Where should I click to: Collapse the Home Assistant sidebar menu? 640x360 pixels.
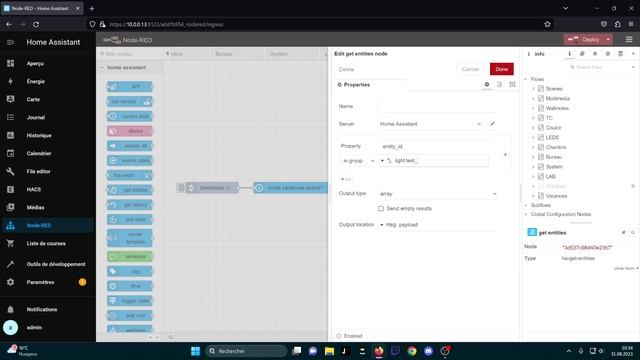point(10,42)
